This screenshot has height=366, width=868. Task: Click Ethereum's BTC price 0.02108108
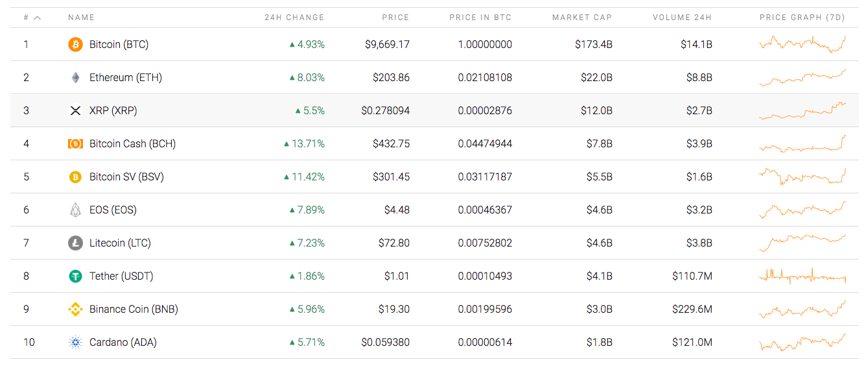pos(485,77)
